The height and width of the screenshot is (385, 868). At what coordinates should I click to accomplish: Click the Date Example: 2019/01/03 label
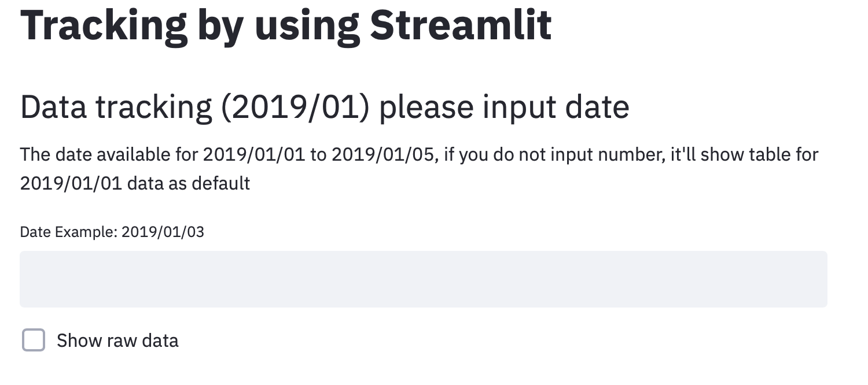point(112,232)
